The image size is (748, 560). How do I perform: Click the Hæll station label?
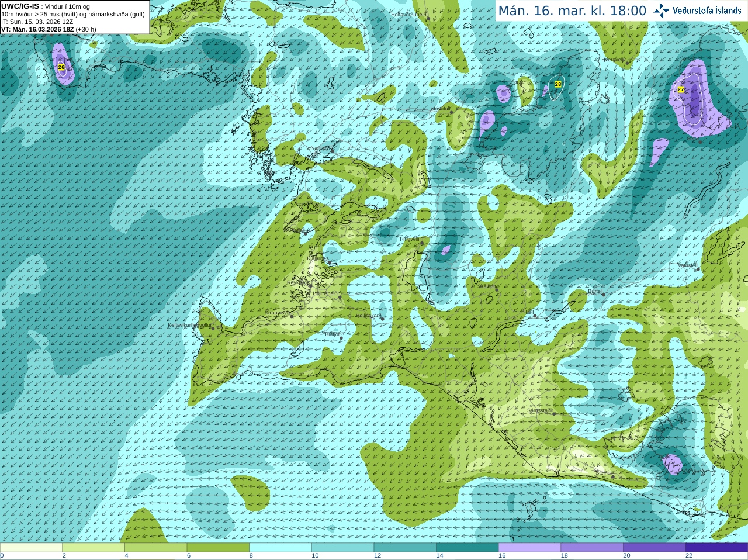click(529, 312)
